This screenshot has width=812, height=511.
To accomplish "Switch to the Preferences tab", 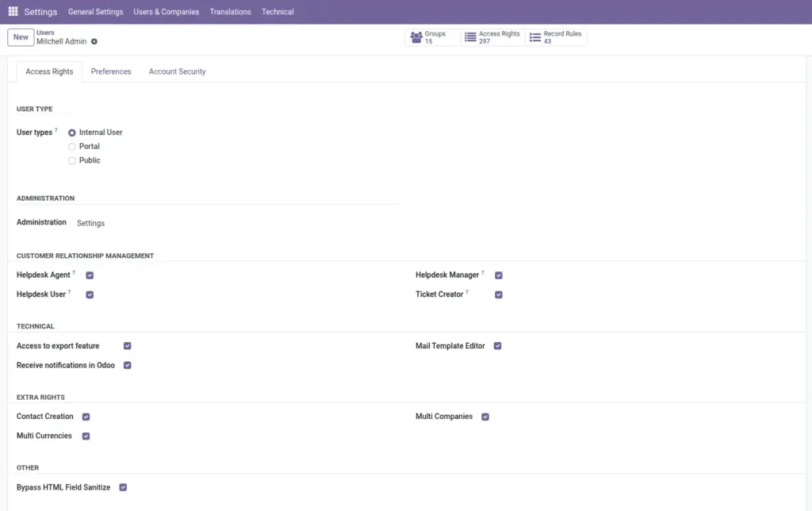I will tap(111, 71).
